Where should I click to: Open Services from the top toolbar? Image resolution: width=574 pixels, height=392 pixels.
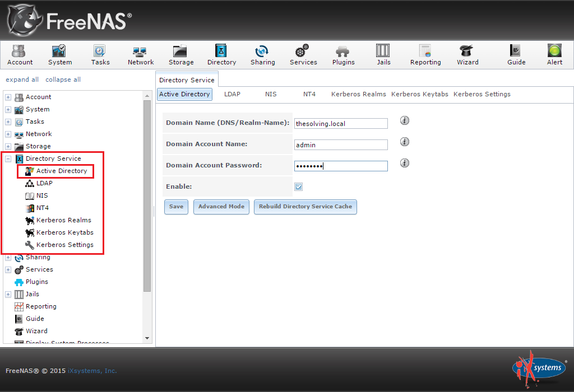click(x=303, y=55)
